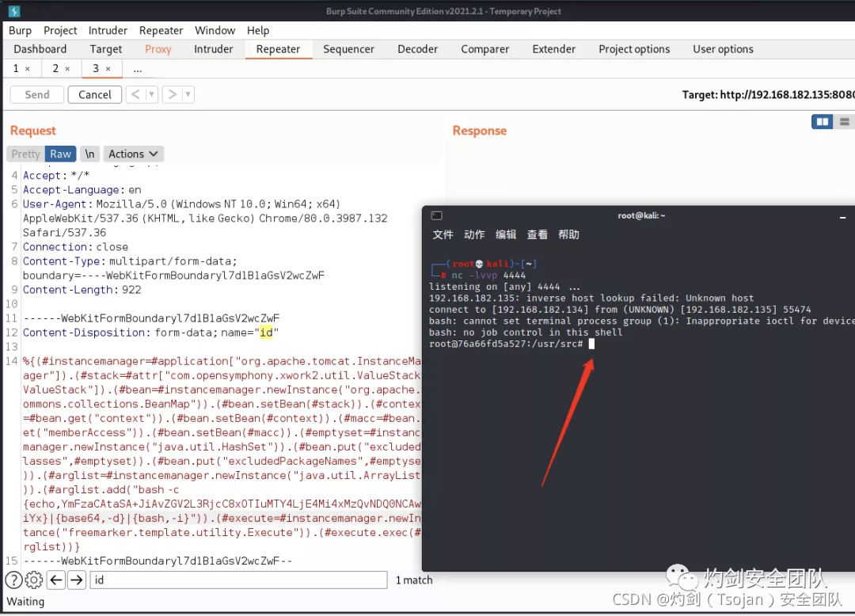Open the Repeater menu
The image size is (855, 616).
[161, 31]
